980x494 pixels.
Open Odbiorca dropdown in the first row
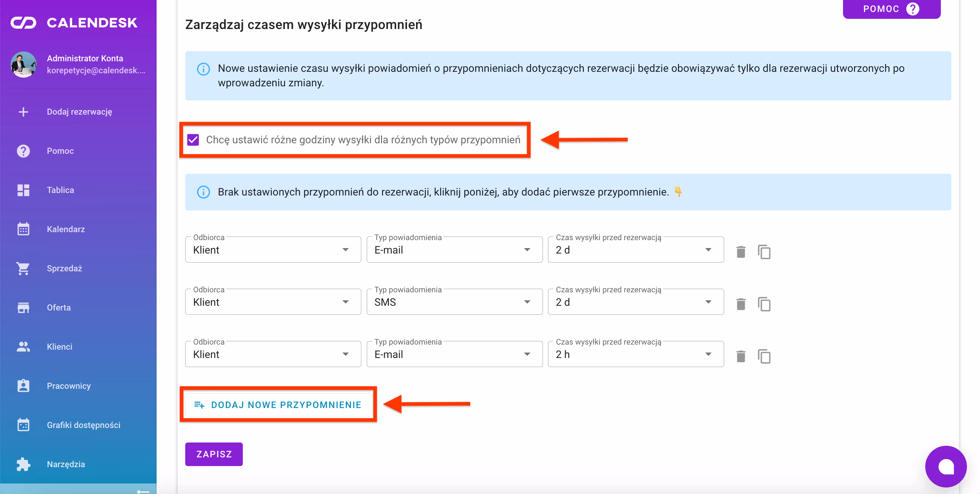[273, 250]
